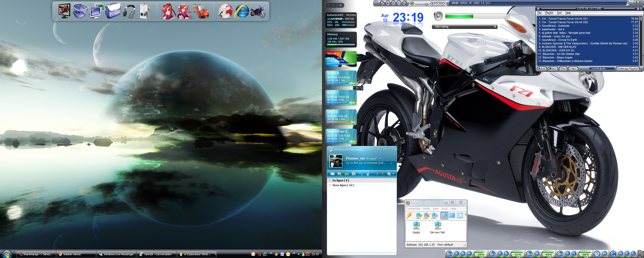Click Winamp previous track button
Viewport: 644px width, 258px height.
(x=382, y=3)
